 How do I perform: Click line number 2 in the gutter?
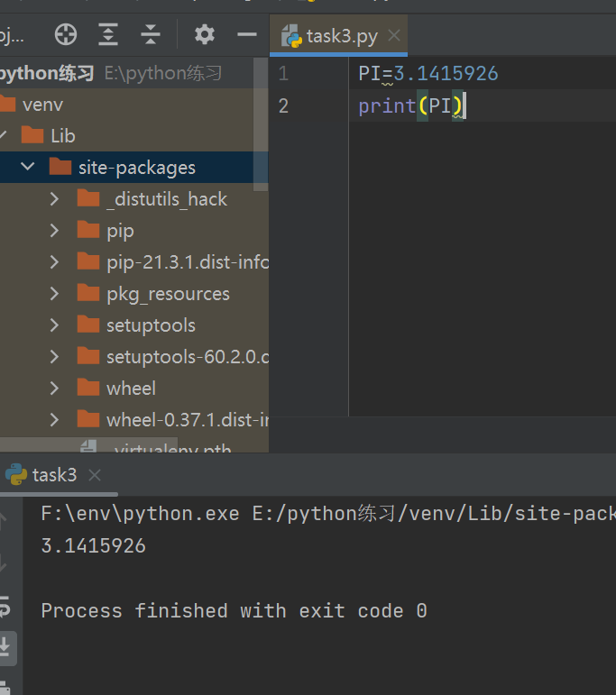pyautogui.click(x=283, y=105)
